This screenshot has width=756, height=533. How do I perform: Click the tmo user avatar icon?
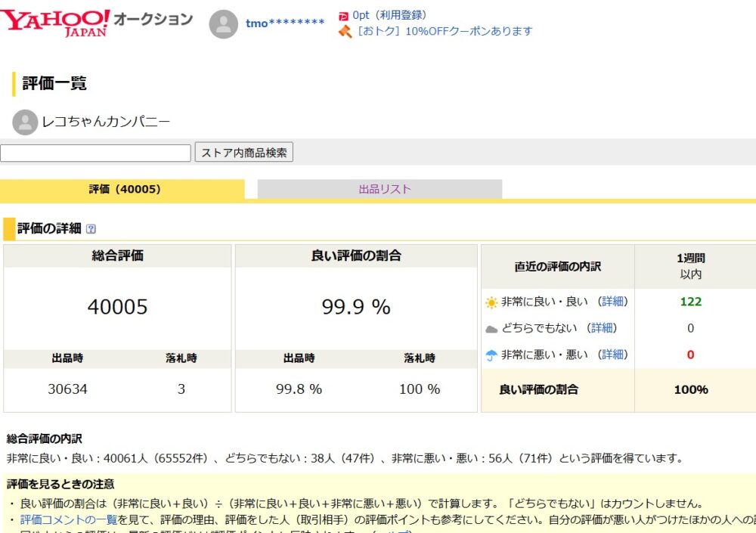click(223, 22)
